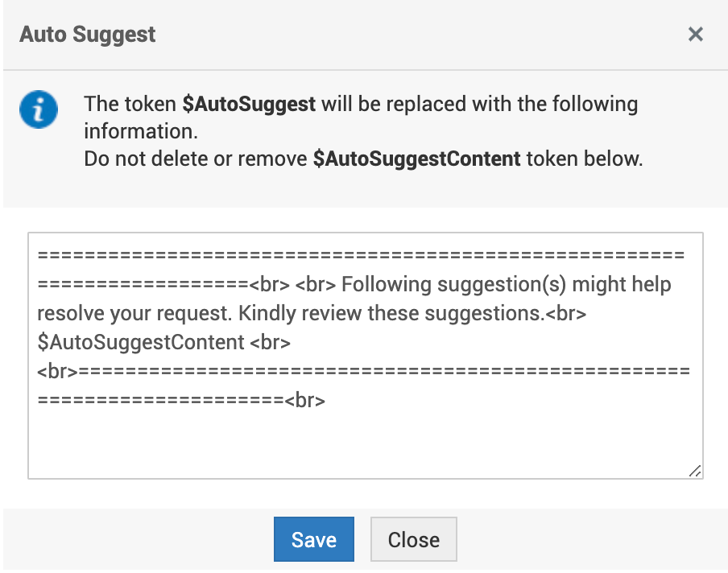Viewport: 728px width, 573px height.
Task: Click the textarea resize grip handle
Action: pos(695,472)
